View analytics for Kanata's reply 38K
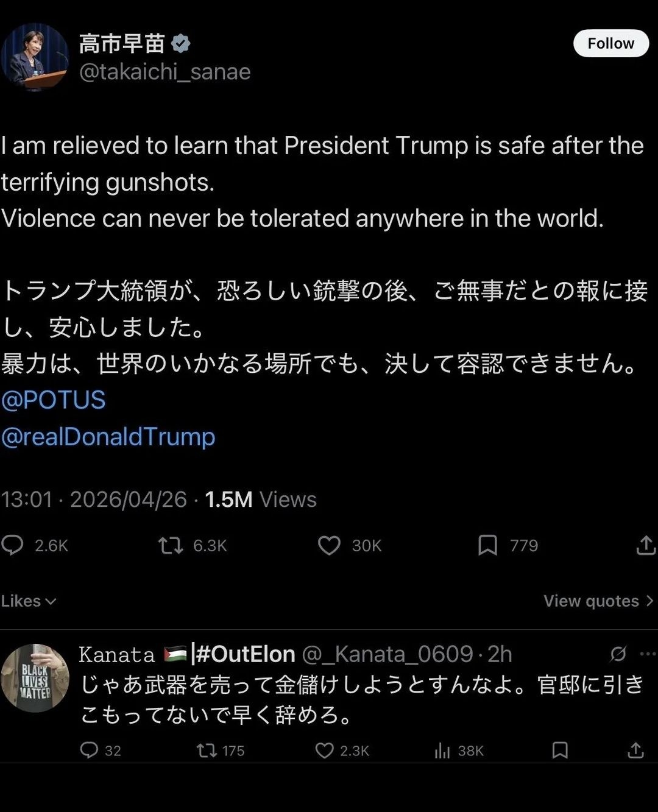 (x=442, y=750)
